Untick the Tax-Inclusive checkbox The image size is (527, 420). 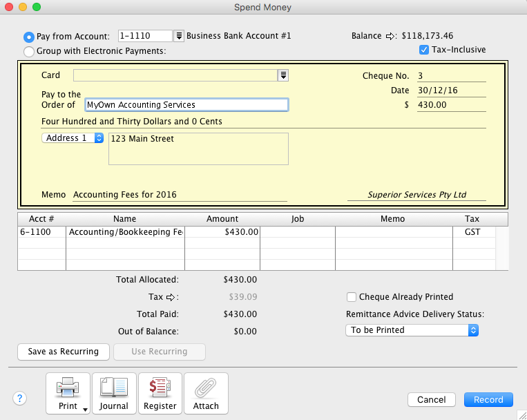[x=424, y=50]
